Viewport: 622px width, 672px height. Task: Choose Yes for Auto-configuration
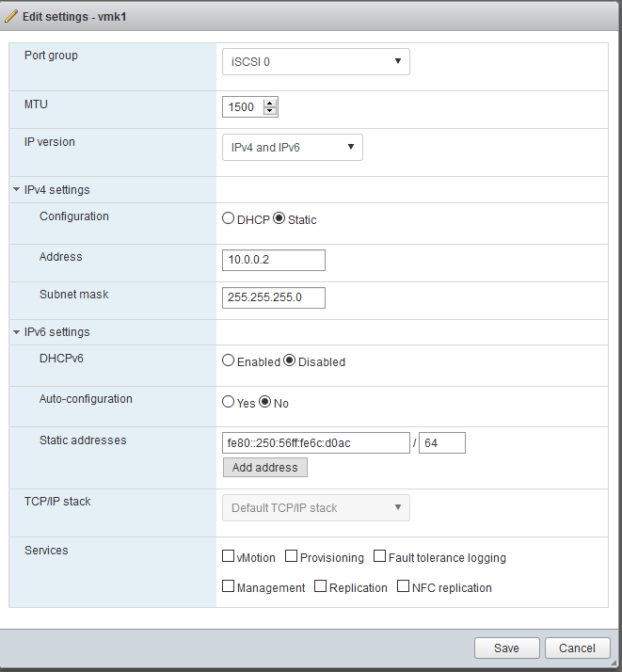click(x=228, y=402)
